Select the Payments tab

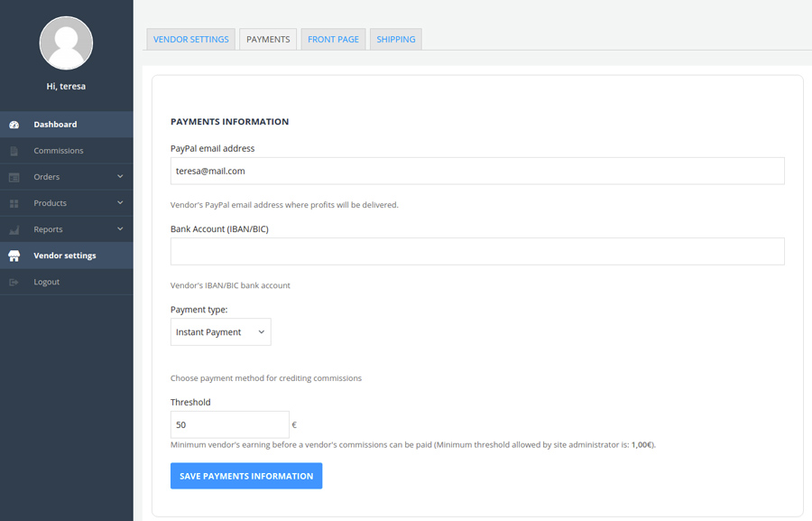click(268, 40)
